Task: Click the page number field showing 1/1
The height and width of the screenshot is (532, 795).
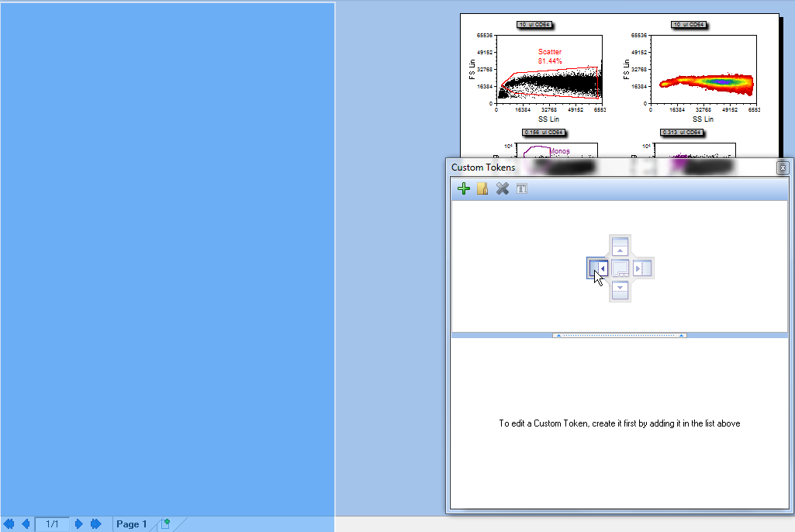Action: 52,524
